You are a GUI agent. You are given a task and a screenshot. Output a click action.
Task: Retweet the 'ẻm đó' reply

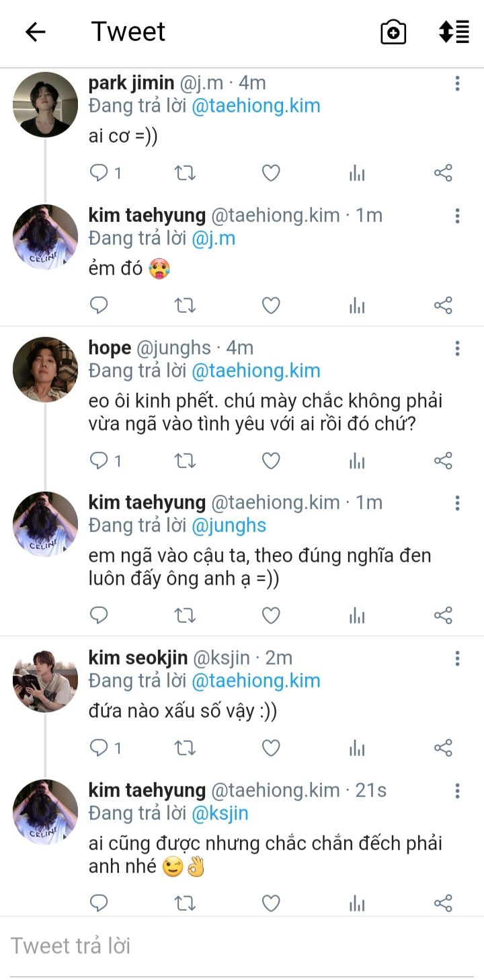[x=185, y=306]
